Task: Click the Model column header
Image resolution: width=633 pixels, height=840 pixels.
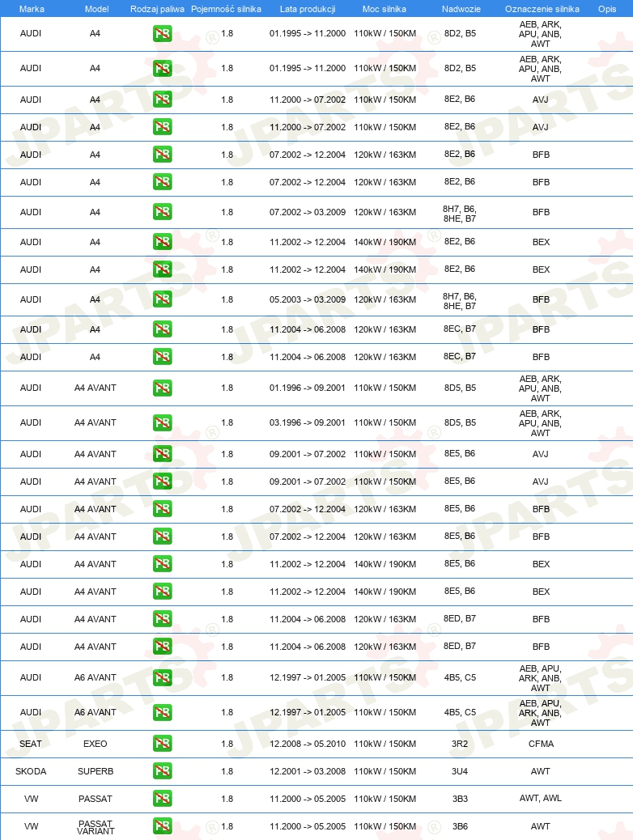Action: tap(96, 9)
